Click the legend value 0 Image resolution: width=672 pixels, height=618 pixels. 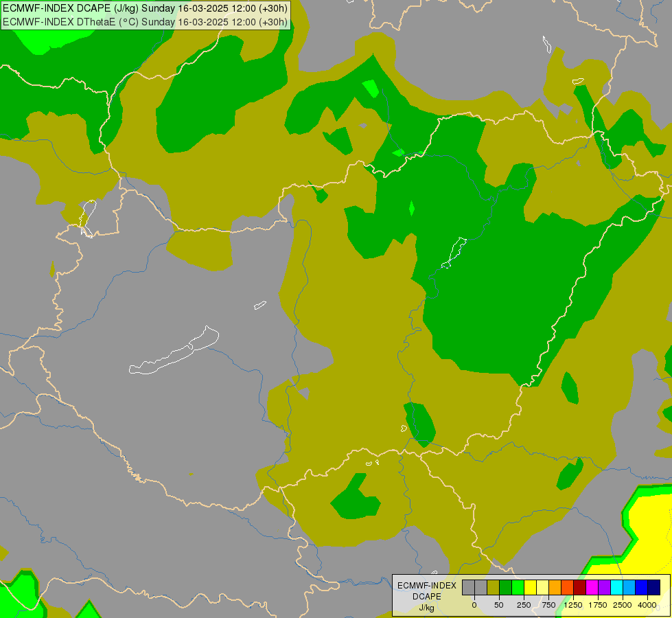(x=474, y=605)
